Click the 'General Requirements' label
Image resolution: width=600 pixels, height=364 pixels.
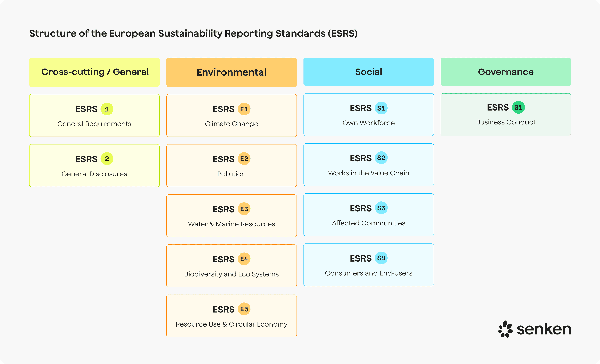coord(95,124)
